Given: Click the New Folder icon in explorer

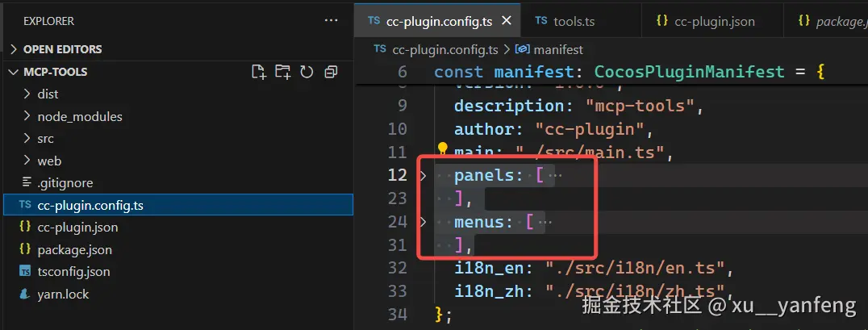Looking at the screenshot, I should point(283,72).
